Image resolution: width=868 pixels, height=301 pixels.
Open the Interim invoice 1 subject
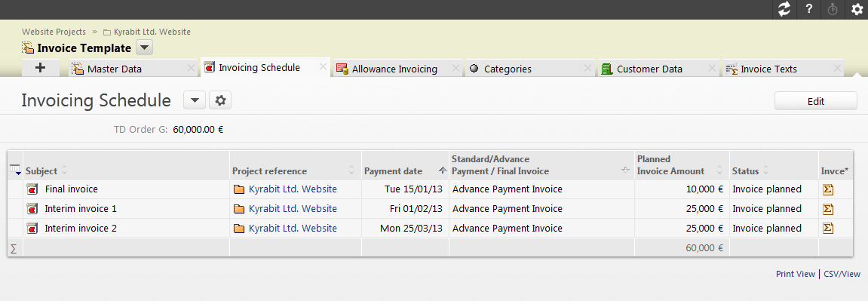[81, 209]
